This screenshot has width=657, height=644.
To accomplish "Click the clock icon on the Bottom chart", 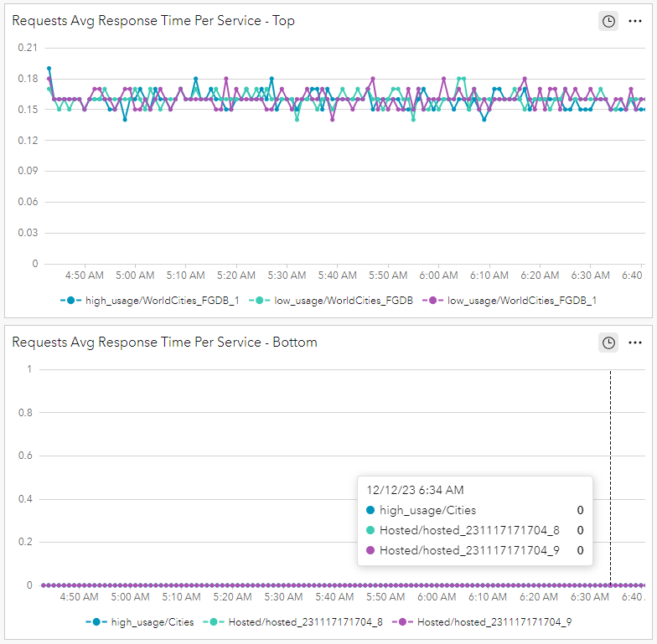I will click(608, 343).
